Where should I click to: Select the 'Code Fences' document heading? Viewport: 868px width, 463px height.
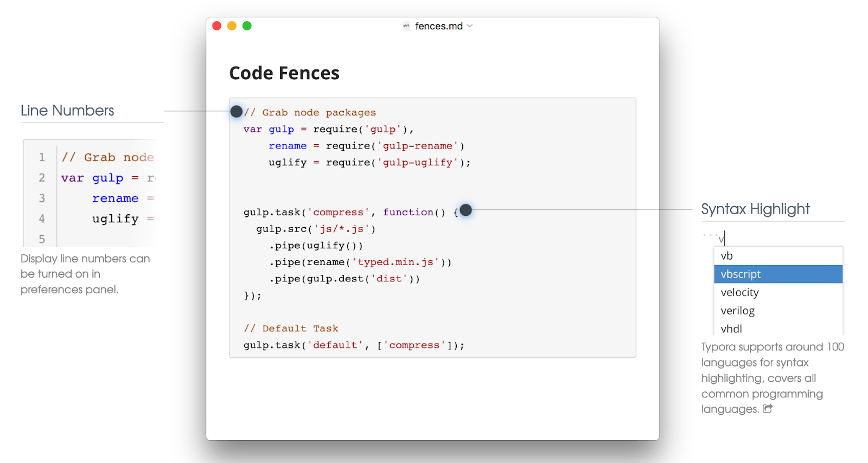(284, 72)
